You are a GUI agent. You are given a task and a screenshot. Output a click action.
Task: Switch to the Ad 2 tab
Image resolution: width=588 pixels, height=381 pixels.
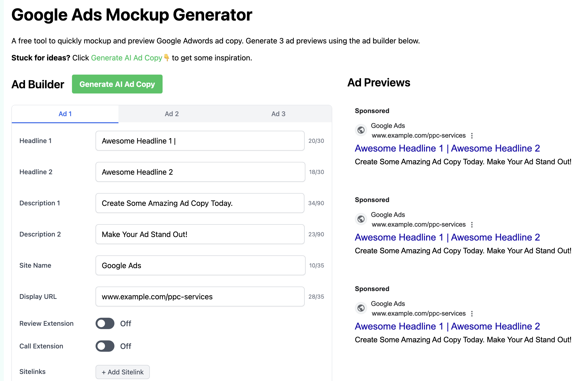[x=172, y=114]
